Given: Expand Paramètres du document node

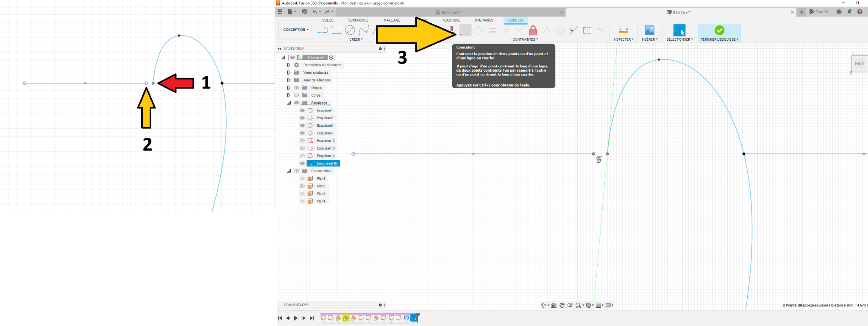Looking at the screenshot, I should point(289,65).
